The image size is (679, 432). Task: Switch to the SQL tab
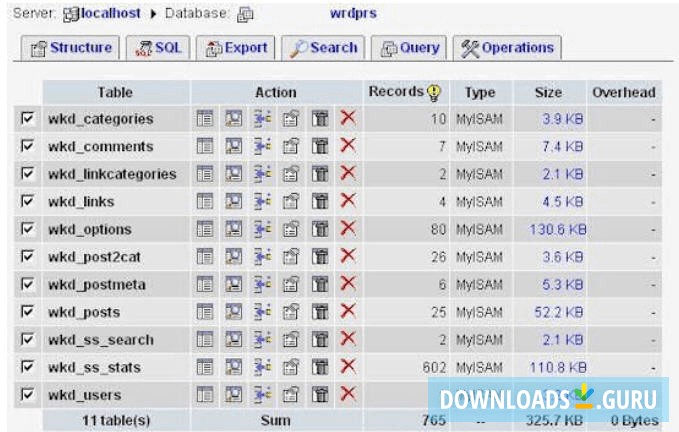pos(158,48)
